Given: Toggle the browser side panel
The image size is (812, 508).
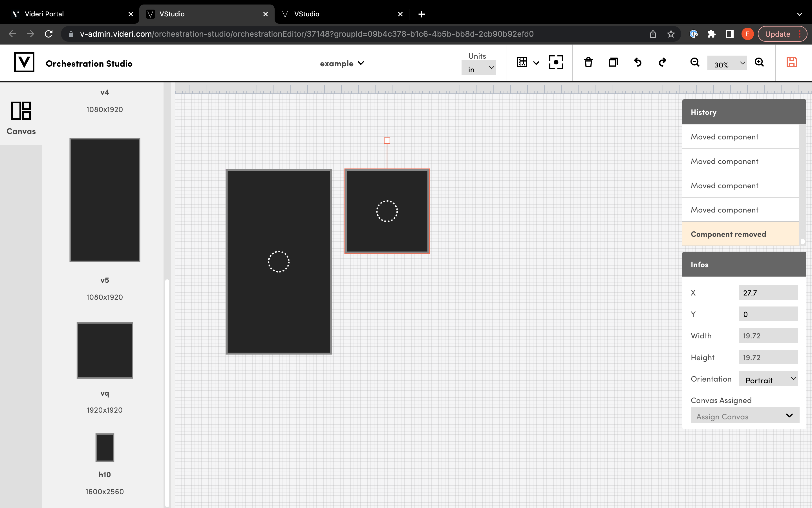Looking at the screenshot, I should 729,34.
